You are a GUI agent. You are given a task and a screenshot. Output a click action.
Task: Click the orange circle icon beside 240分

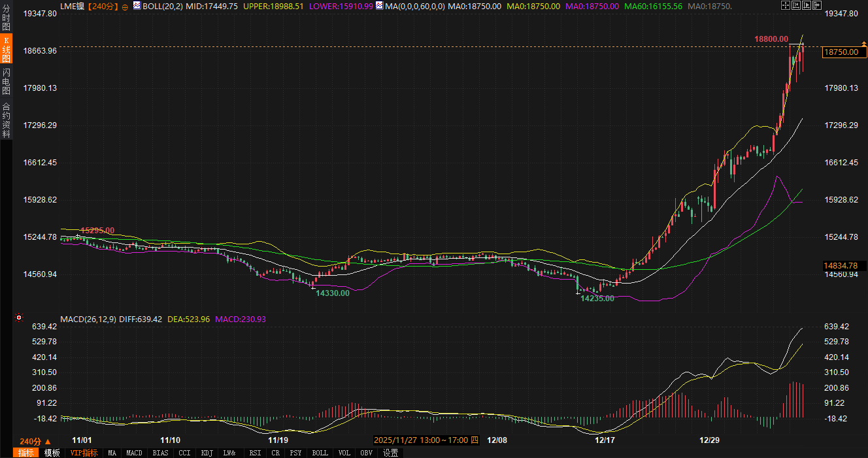pyautogui.click(x=125, y=6)
